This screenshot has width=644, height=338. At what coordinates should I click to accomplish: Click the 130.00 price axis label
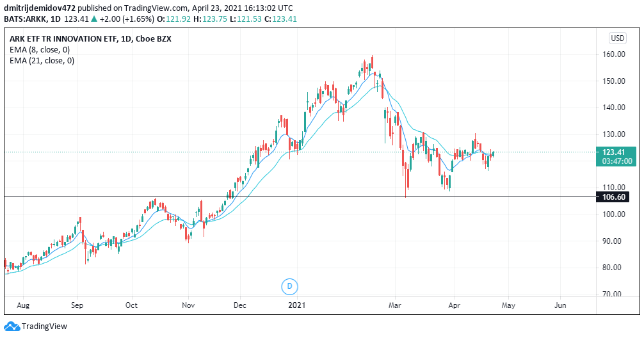(x=614, y=134)
